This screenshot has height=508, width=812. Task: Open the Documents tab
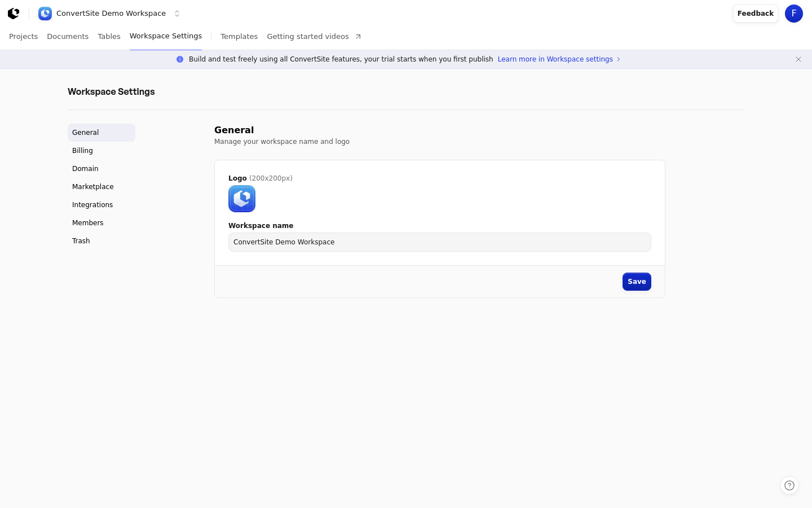tap(68, 37)
